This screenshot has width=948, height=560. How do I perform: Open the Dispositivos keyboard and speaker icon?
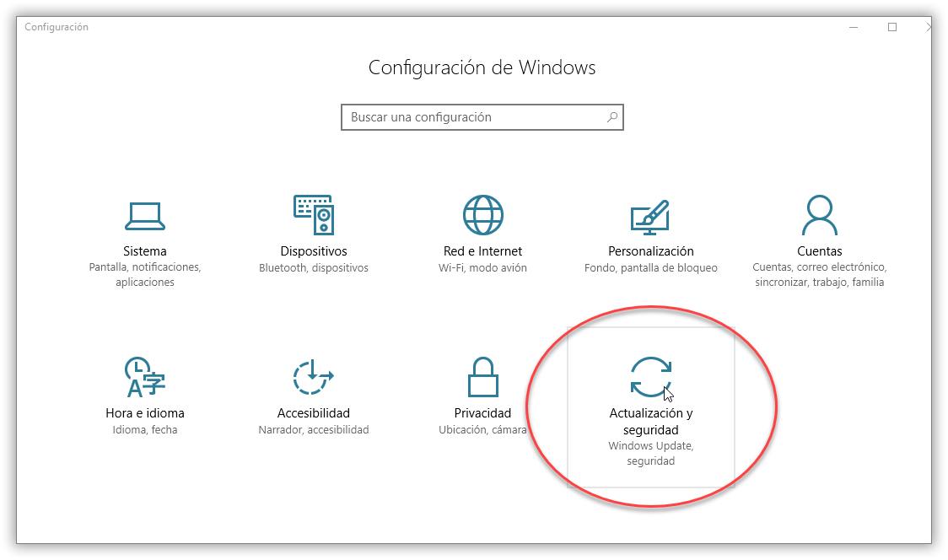coord(314,215)
